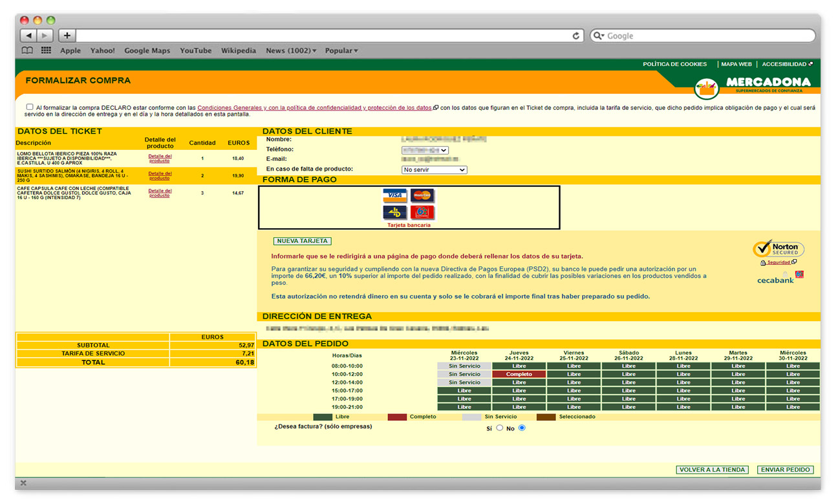Choose Lunes 28-11-2022 slot 10:00-12:00
The height and width of the screenshot is (504, 838).
[x=683, y=374]
